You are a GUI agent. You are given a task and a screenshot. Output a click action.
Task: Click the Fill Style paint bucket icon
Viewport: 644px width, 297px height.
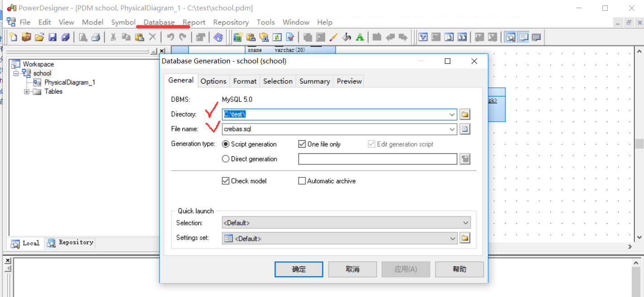[347, 37]
